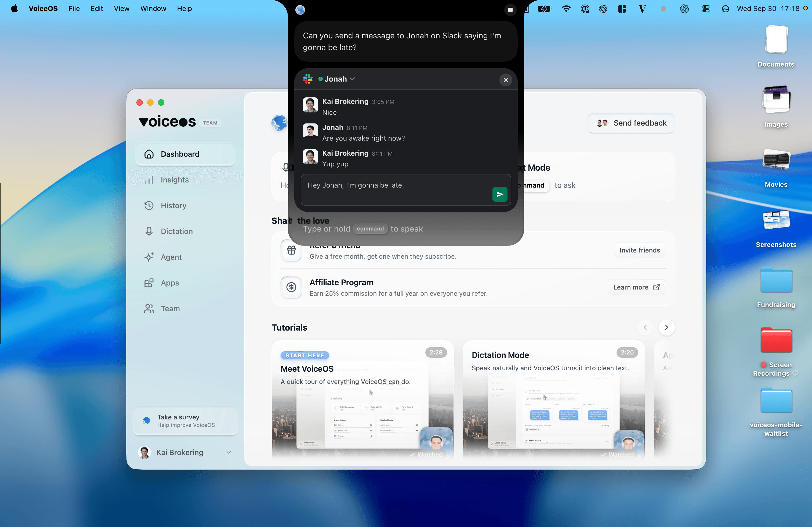812x527 pixels.
Task: Open Control Center in the menu bar
Action: coord(706,9)
